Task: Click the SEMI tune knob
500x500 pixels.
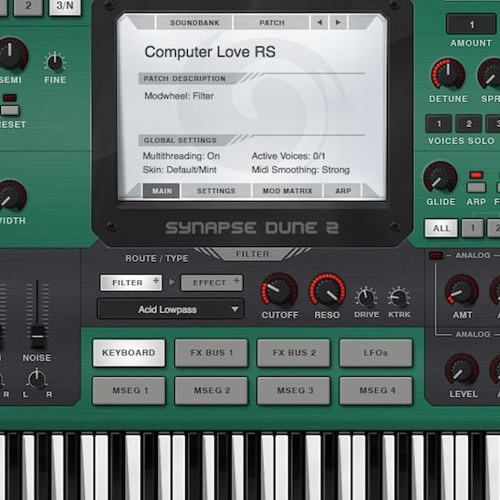Action: click(x=11, y=55)
